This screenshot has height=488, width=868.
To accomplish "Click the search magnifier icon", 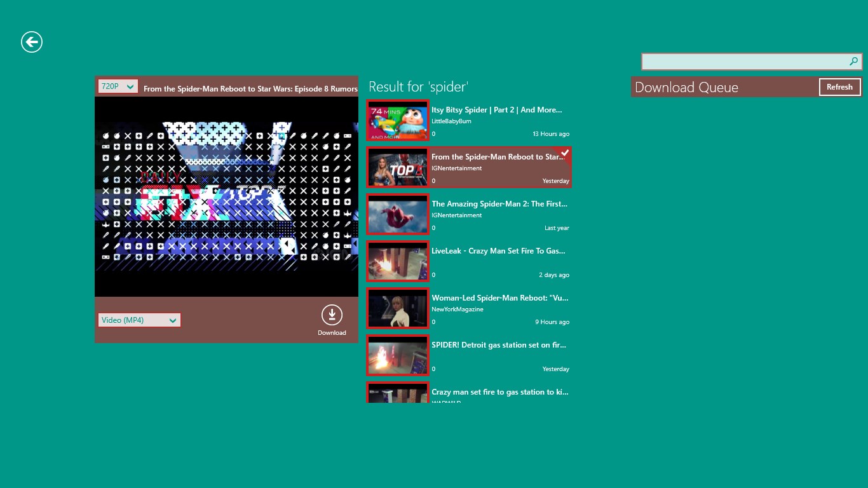I will coord(853,62).
